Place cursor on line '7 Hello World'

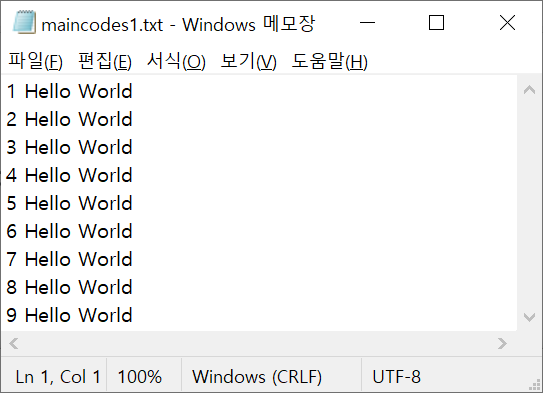click(x=70, y=259)
